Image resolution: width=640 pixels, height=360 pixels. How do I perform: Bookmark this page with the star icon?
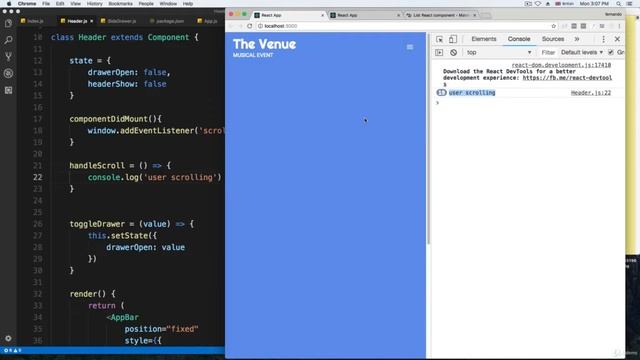click(553, 26)
